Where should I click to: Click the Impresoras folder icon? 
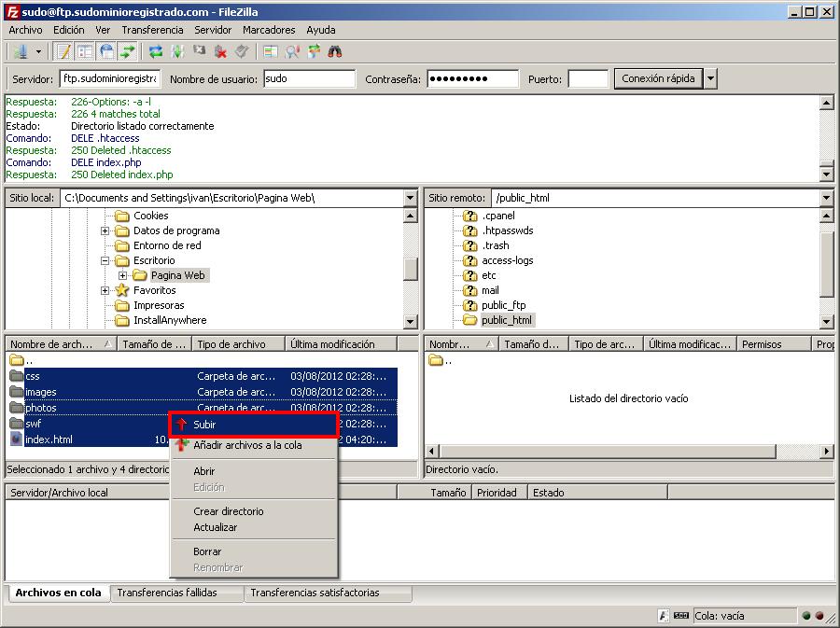click(122, 306)
